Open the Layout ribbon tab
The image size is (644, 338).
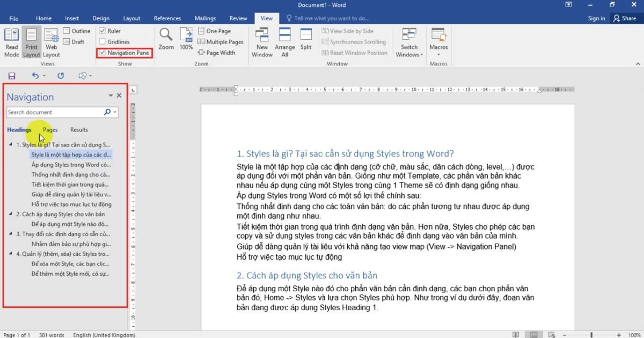131,18
